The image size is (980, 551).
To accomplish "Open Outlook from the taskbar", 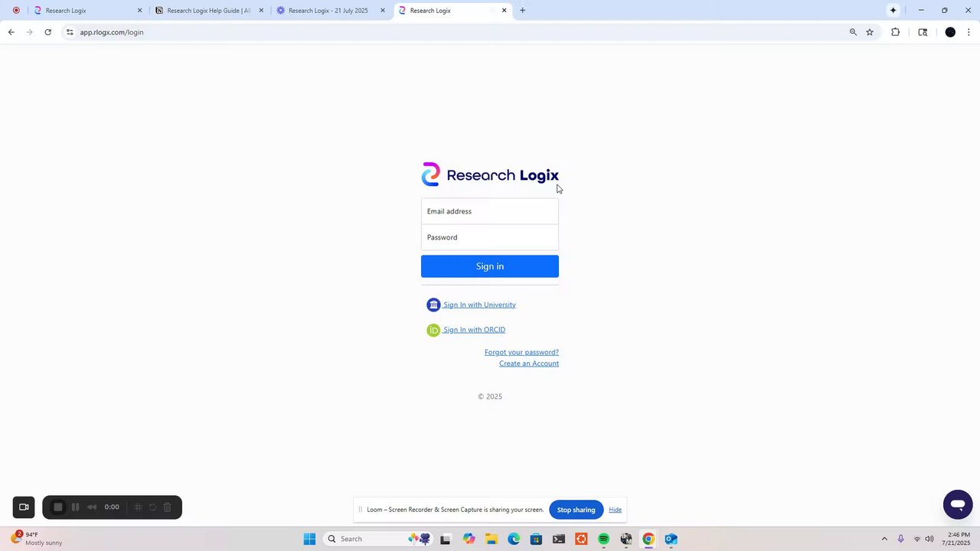I will coord(671,539).
